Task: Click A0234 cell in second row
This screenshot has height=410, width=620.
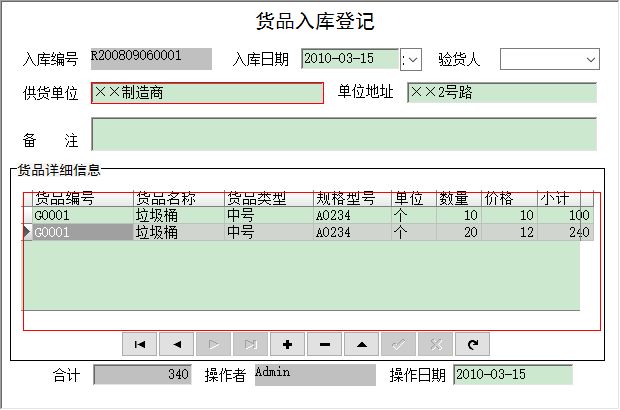Action: 352,232
